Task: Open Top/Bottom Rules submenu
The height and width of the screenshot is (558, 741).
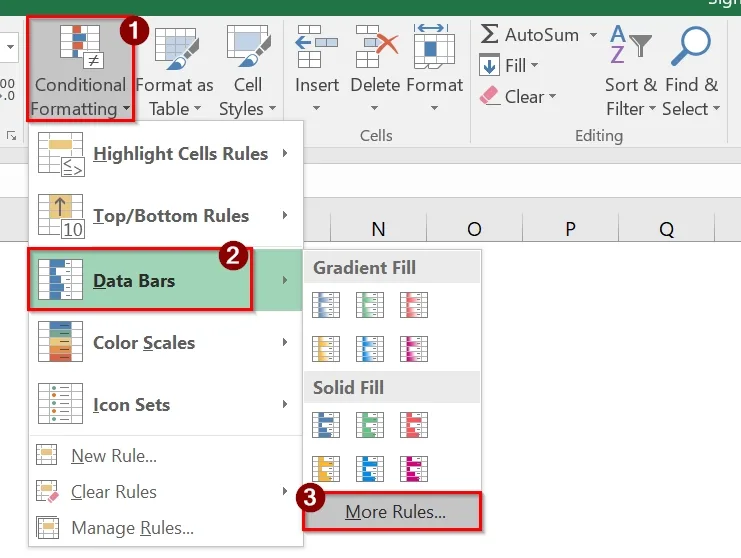Action: pos(165,215)
